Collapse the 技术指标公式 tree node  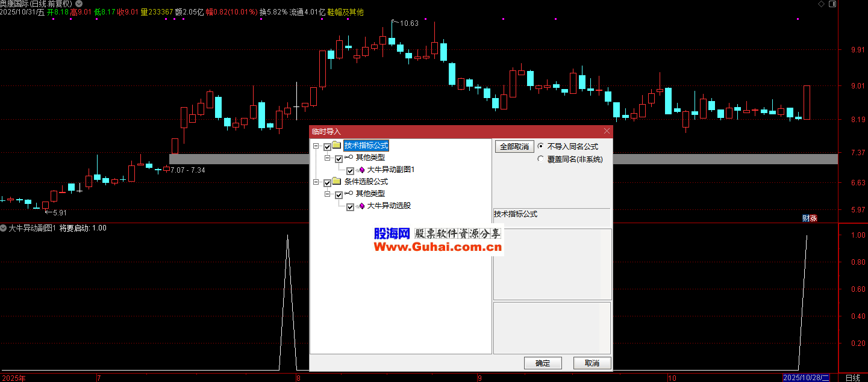coord(316,146)
